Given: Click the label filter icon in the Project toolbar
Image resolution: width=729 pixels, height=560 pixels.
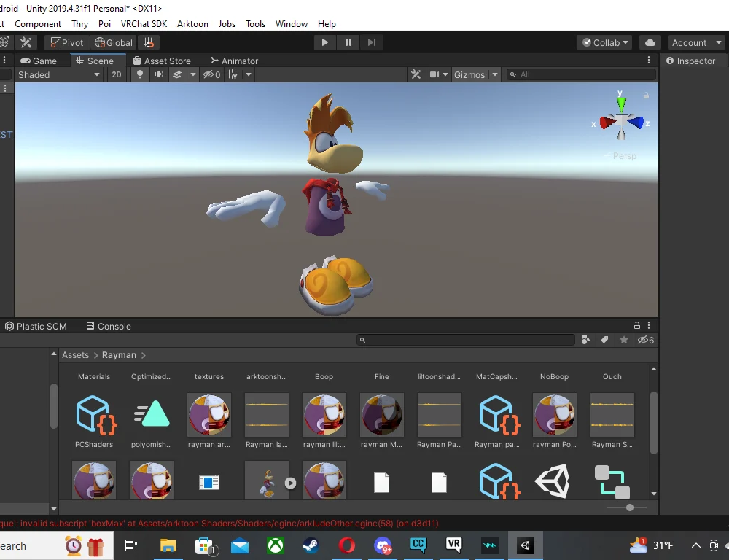Looking at the screenshot, I should (x=604, y=340).
